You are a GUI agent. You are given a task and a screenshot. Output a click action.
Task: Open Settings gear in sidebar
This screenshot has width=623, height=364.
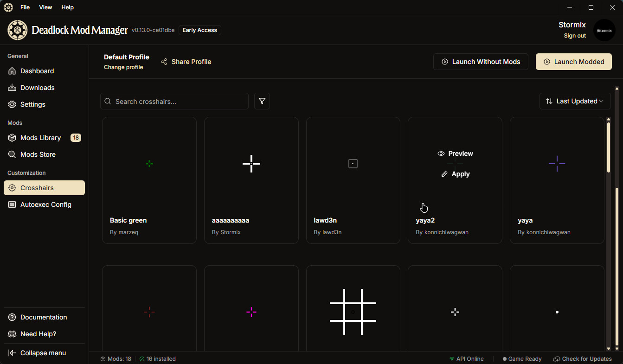click(x=12, y=104)
